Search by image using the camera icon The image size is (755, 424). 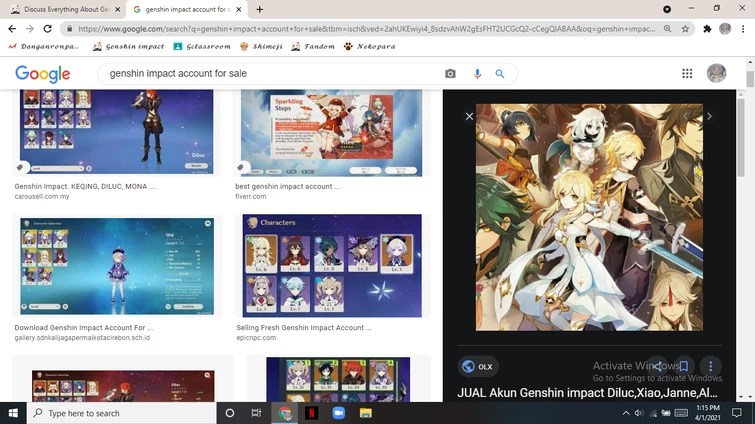coord(450,74)
